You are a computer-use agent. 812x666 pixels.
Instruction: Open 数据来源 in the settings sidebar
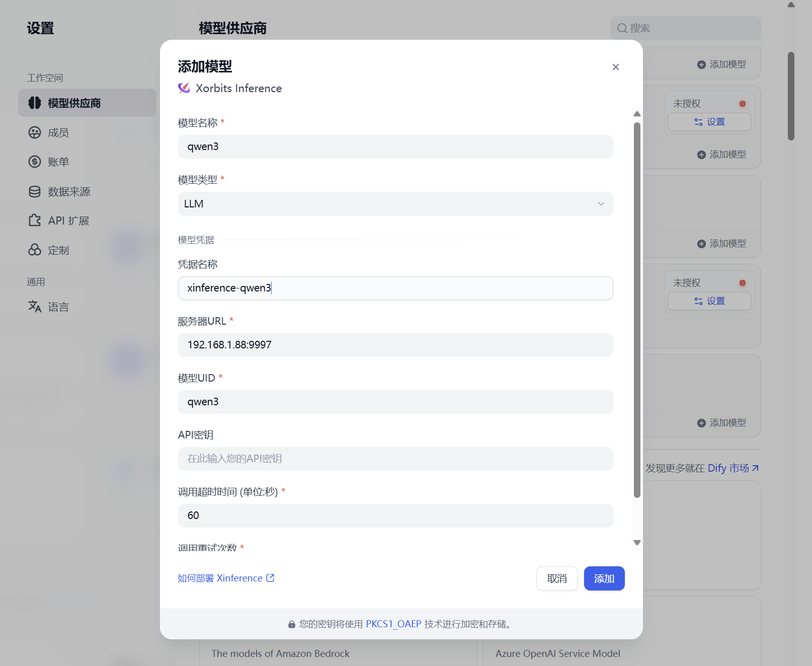click(88, 191)
